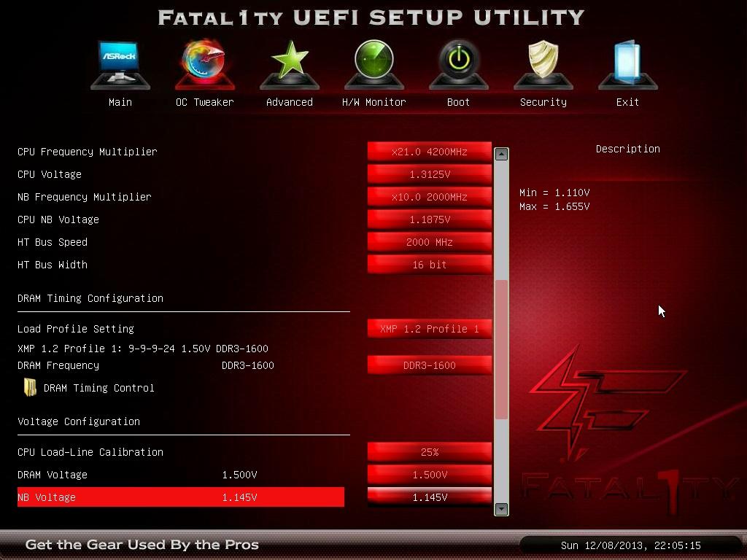Select the Load Profile Setting row label
The height and width of the screenshot is (560, 747).
tap(76, 329)
